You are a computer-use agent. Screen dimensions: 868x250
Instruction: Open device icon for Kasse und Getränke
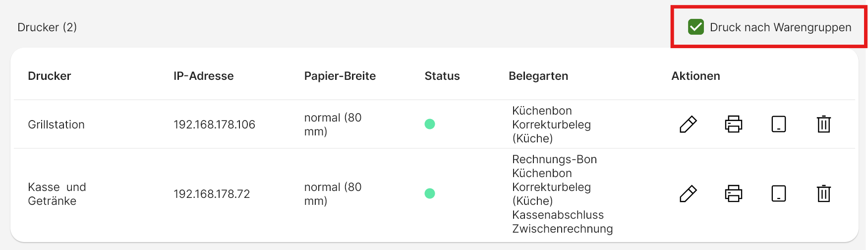[x=779, y=193]
